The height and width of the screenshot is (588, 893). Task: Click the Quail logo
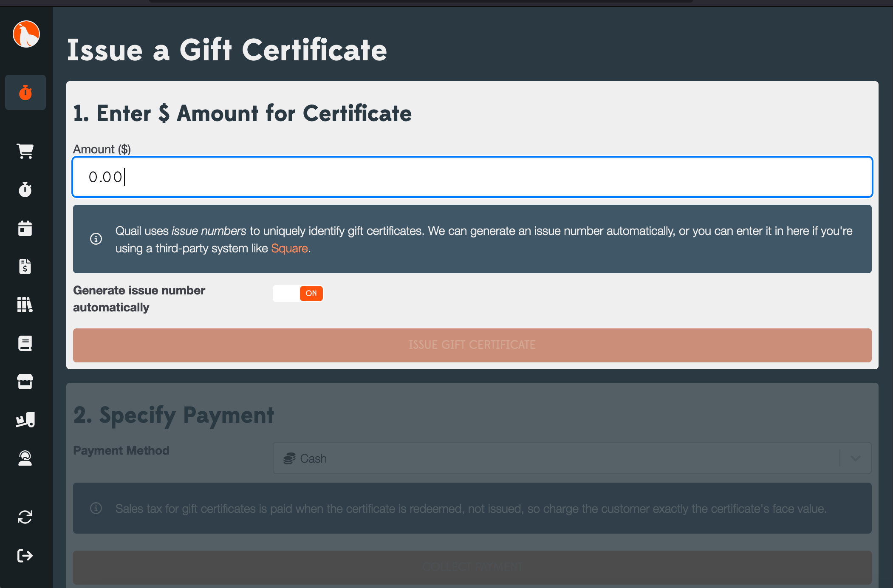[x=26, y=34]
